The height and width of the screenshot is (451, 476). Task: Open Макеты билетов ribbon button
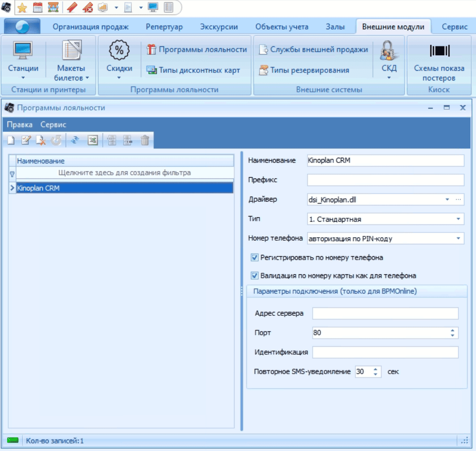tap(72, 61)
